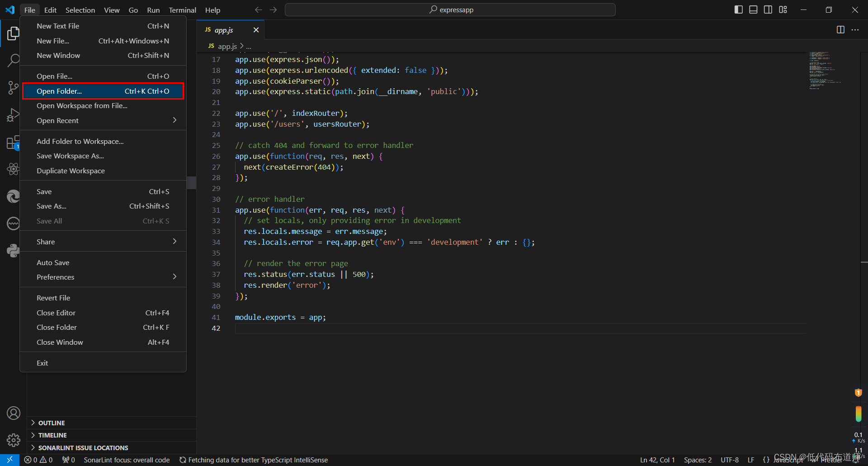Screen dimensions: 868x466
Task: Open the Extensions view
Action: point(13,143)
